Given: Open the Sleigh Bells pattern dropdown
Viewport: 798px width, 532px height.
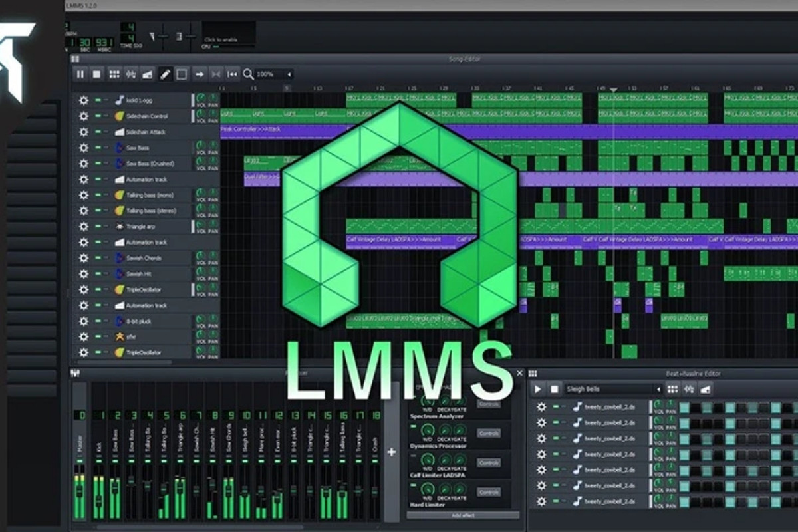Looking at the screenshot, I should 613,389.
